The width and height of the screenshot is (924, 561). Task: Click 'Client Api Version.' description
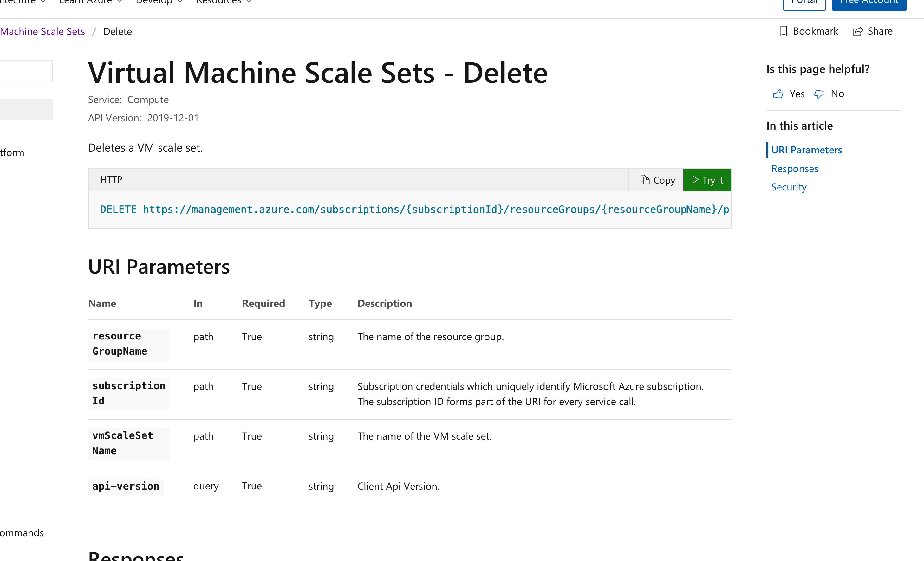398,487
